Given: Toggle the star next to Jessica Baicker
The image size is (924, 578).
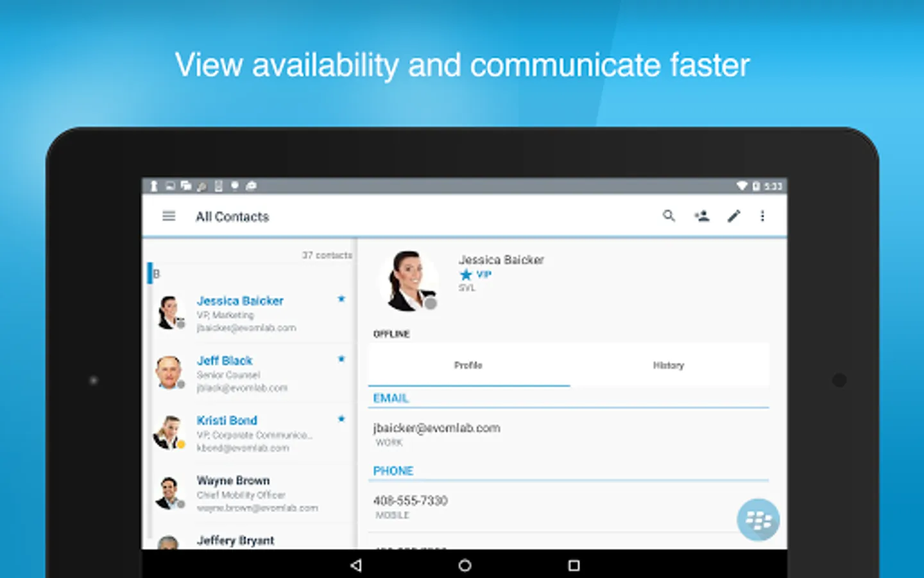Looking at the screenshot, I should pyautogui.click(x=341, y=299).
